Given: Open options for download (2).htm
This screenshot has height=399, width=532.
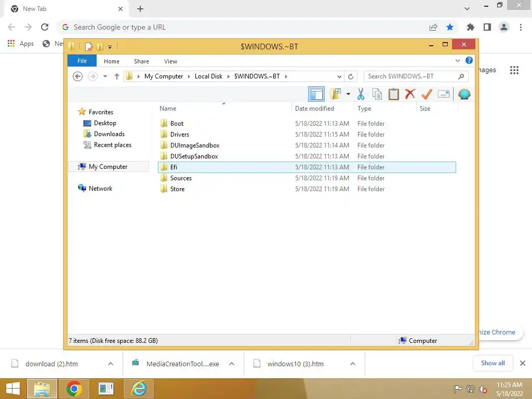Looking at the screenshot, I should [111, 364].
